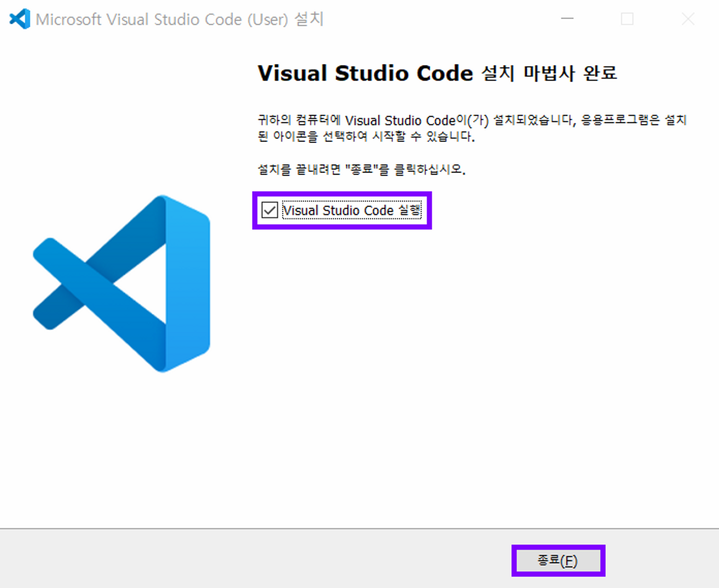Minimize the installer window
719x588 pixels.
point(567,18)
